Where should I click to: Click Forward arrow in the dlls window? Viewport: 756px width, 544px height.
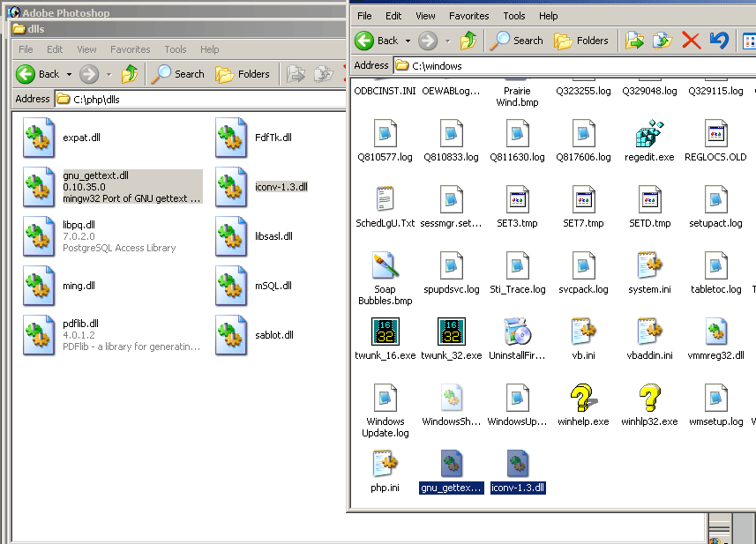pos(89,74)
